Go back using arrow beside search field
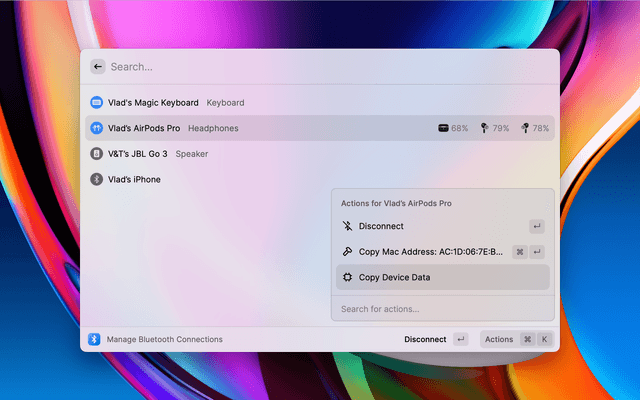Viewport: 640px width, 400px height. pyautogui.click(x=98, y=67)
